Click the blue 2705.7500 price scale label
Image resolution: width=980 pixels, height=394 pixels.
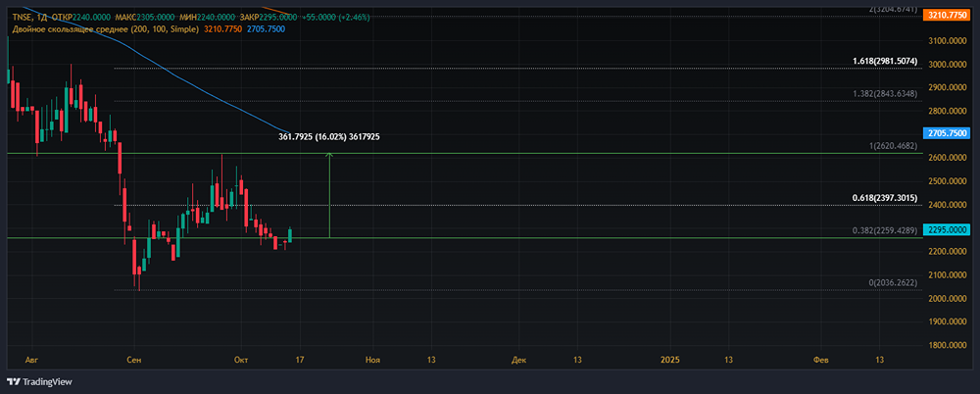947,132
